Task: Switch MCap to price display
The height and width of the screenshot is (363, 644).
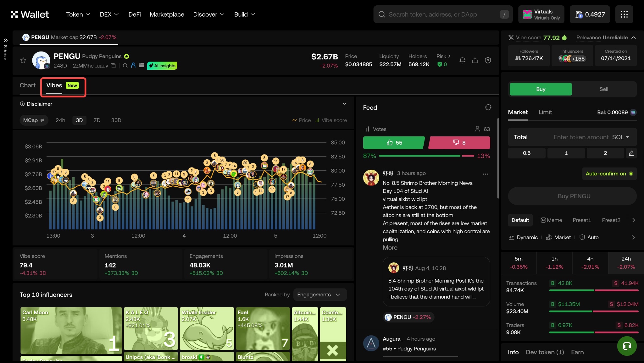Action: tap(34, 120)
